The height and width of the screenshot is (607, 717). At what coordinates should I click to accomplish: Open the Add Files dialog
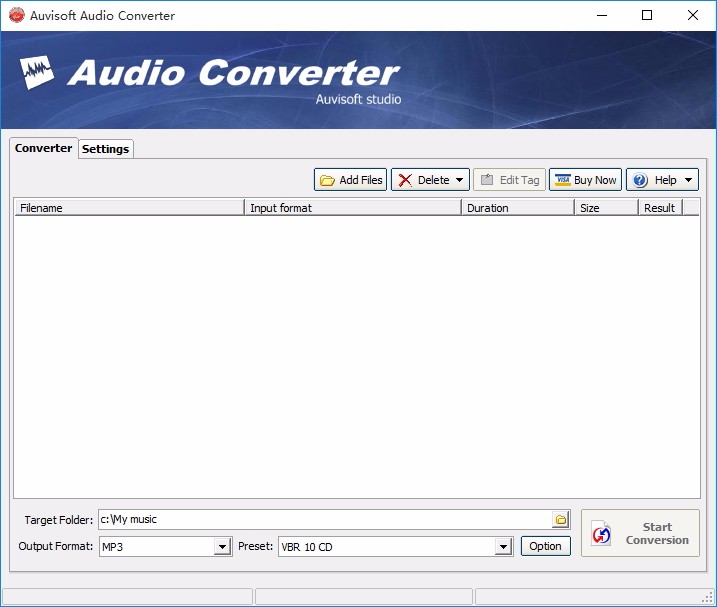(x=350, y=180)
